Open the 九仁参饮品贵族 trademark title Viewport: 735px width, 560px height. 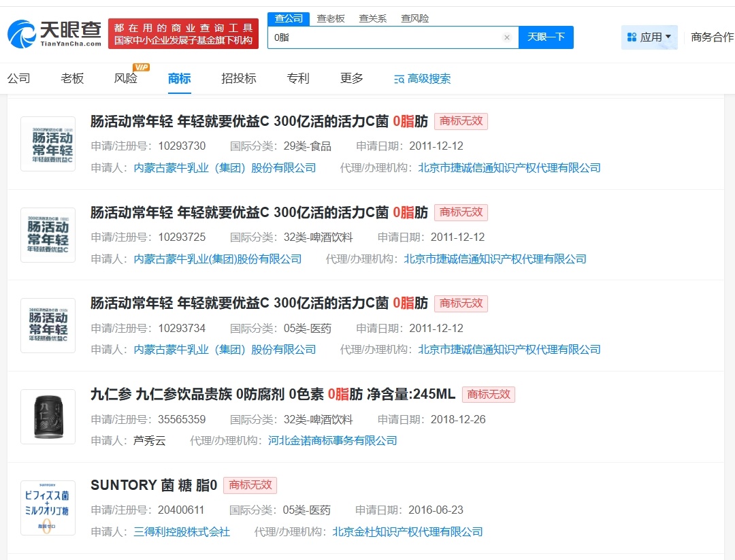click(273, 394)
